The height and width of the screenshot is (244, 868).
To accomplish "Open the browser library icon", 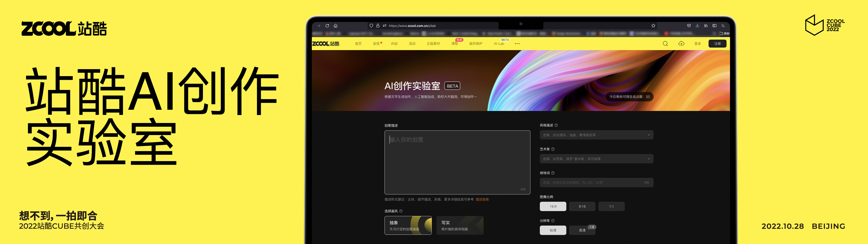I will (x=706, y=26).
